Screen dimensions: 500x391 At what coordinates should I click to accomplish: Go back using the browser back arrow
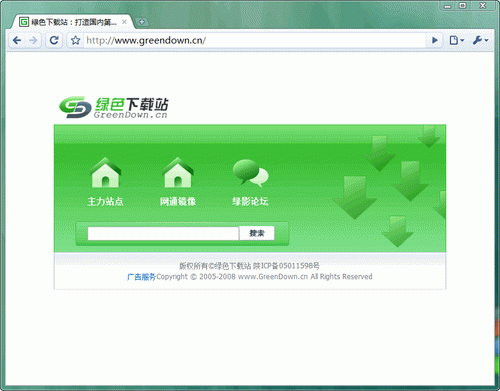17,41
